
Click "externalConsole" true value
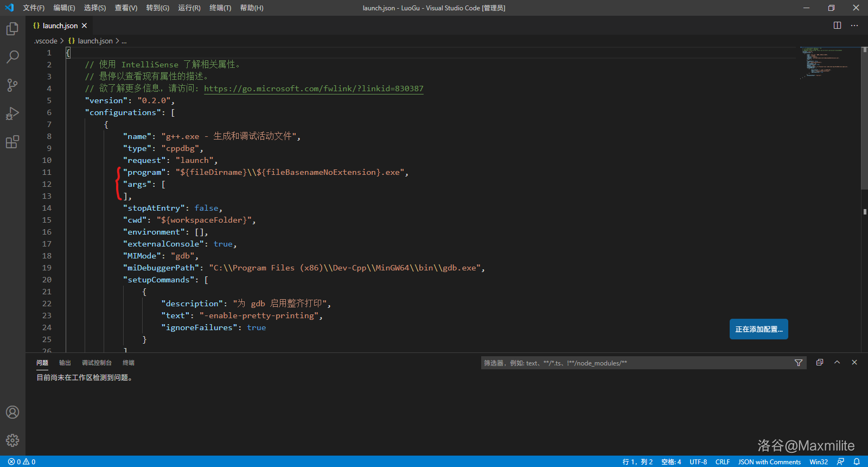tap(223, 244)
